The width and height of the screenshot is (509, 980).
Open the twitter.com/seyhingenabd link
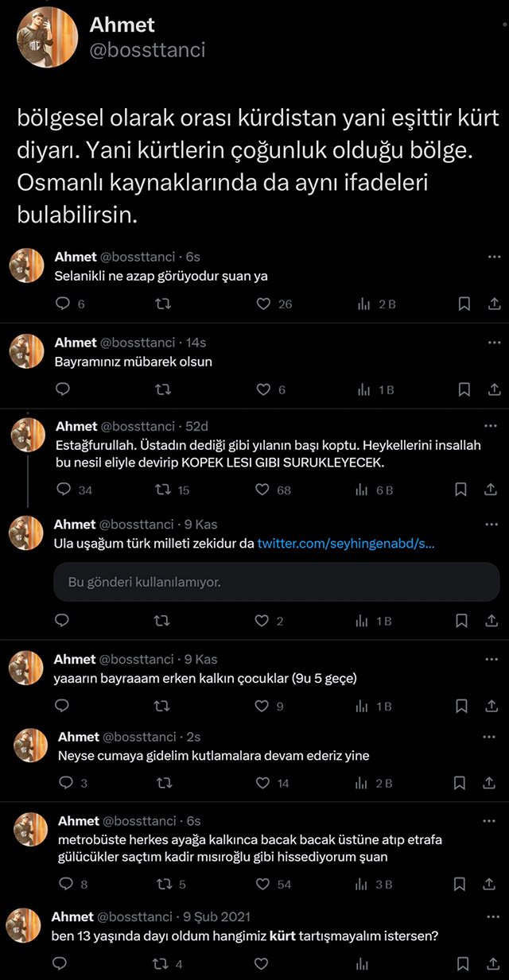pyautogui.click(x=346, y=544)
